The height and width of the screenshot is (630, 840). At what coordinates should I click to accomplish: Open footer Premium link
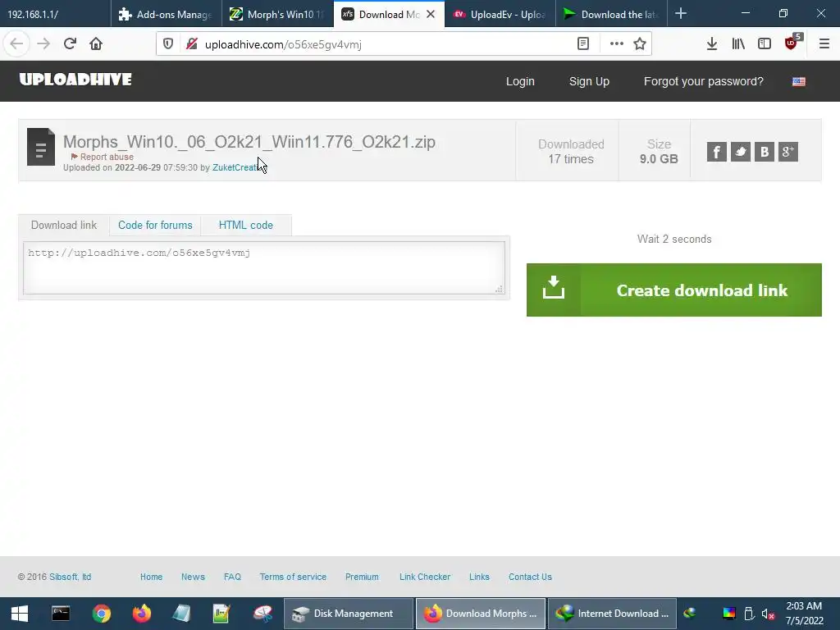coord(362,577)
